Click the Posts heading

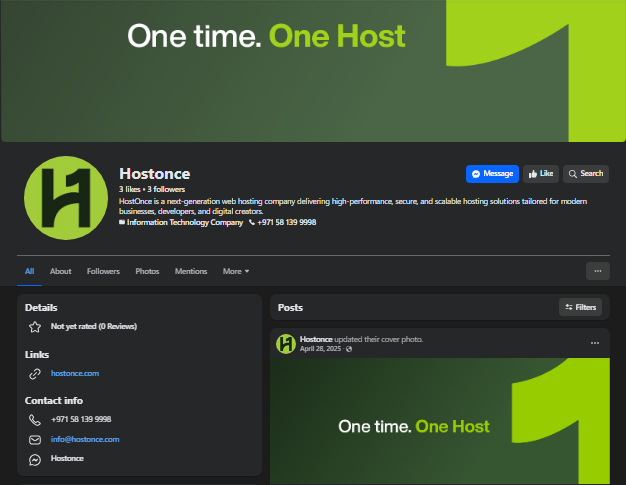[290, 307]
